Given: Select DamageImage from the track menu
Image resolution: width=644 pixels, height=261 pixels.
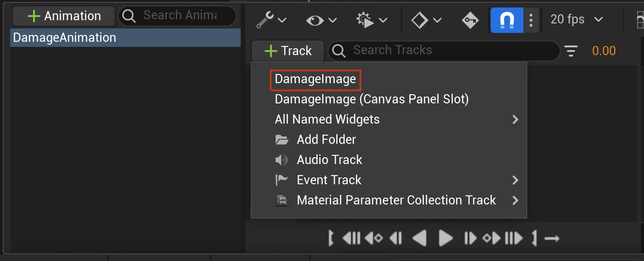Looking at the screenshot, I should [315, 79].
